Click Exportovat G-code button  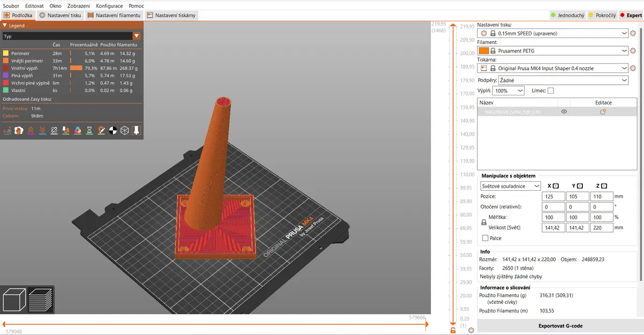[x=560, y=325]
